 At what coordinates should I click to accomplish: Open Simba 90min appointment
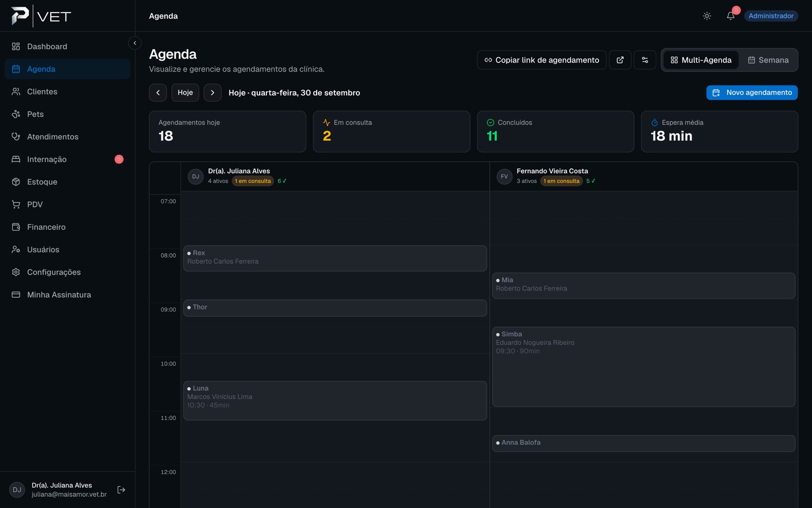tap(644, 367)
